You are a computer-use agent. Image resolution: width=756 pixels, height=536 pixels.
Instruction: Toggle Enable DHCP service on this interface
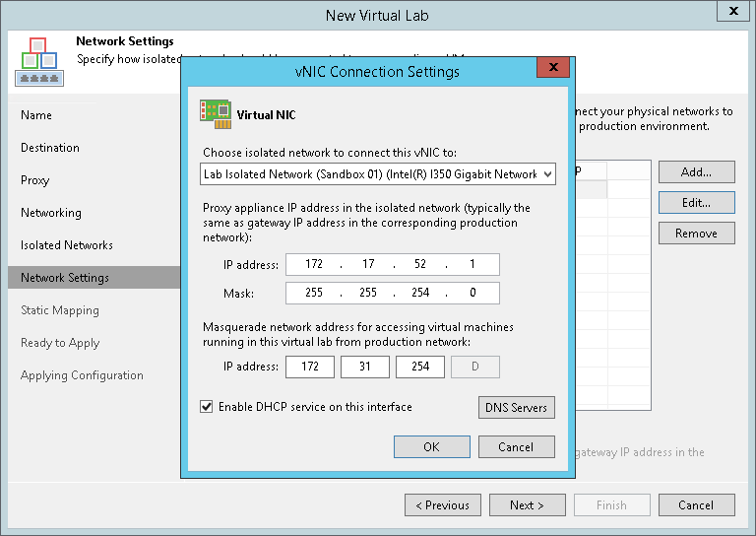[207, 407]
